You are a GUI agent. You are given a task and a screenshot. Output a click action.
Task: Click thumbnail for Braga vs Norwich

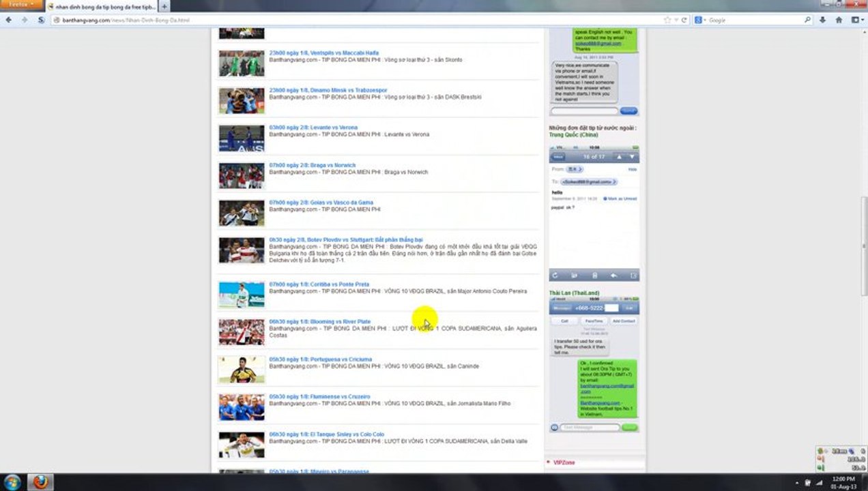[242, 175]
